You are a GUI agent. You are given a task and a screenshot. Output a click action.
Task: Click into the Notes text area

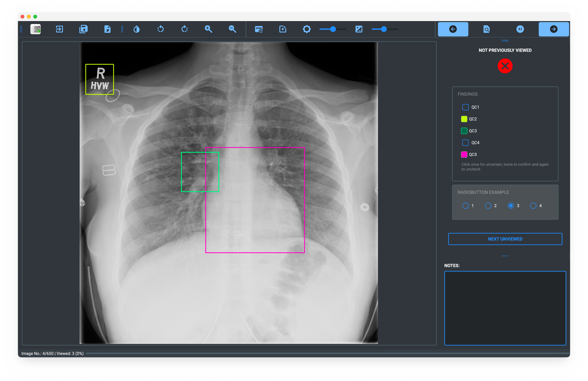point(505,308)
